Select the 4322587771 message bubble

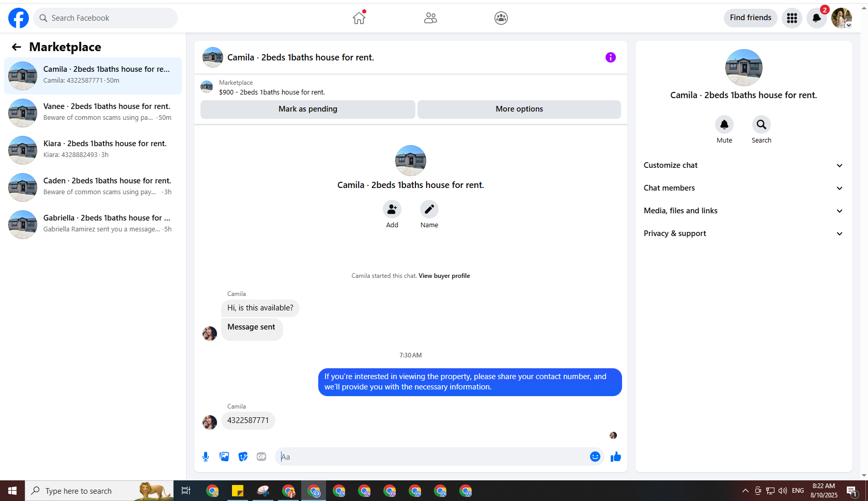pos(248,420)
